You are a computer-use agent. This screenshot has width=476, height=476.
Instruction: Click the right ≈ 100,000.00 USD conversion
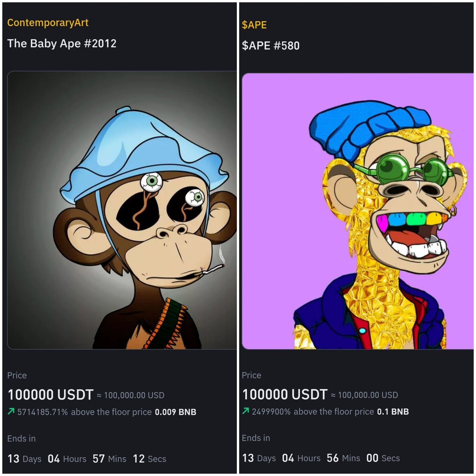click(x=365, y=395)
